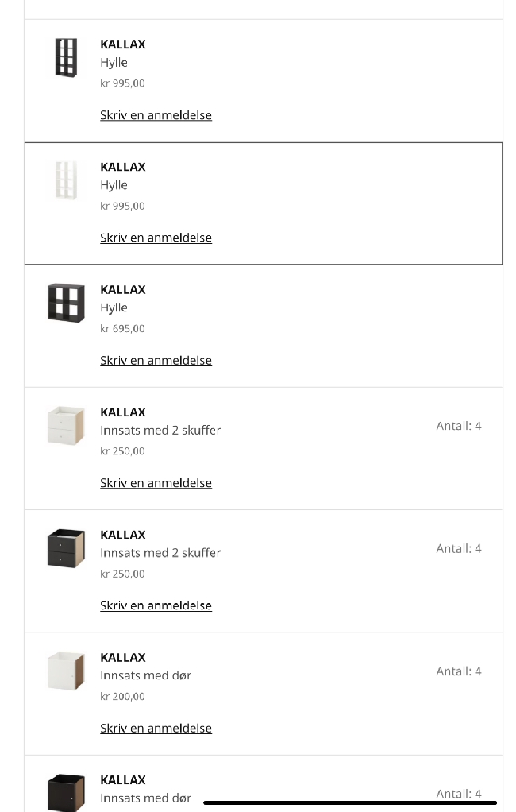This screenshot has width=516, height=812.
Task: Open the black door insert image
Action: [x=66, y=791]
